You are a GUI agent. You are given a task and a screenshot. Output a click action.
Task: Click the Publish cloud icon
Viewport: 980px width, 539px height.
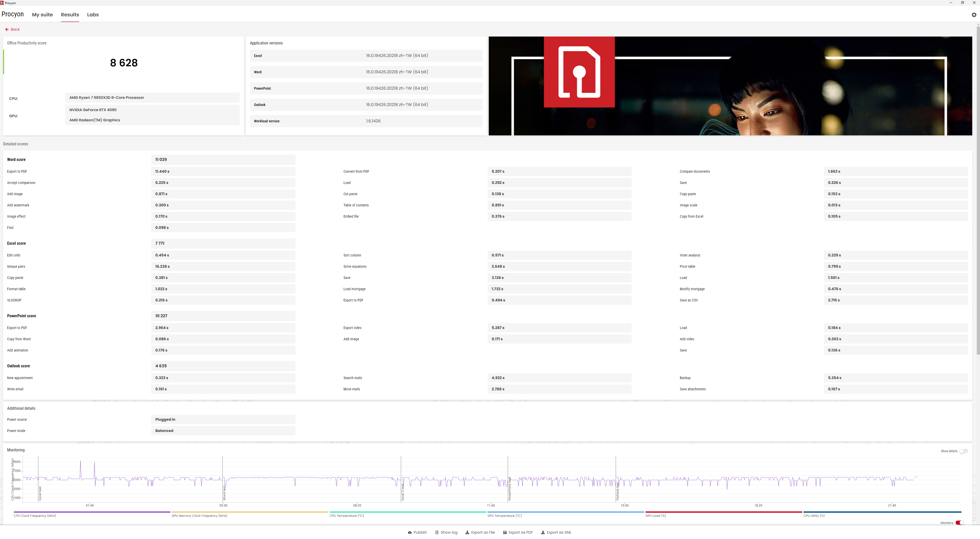(410, 532)
